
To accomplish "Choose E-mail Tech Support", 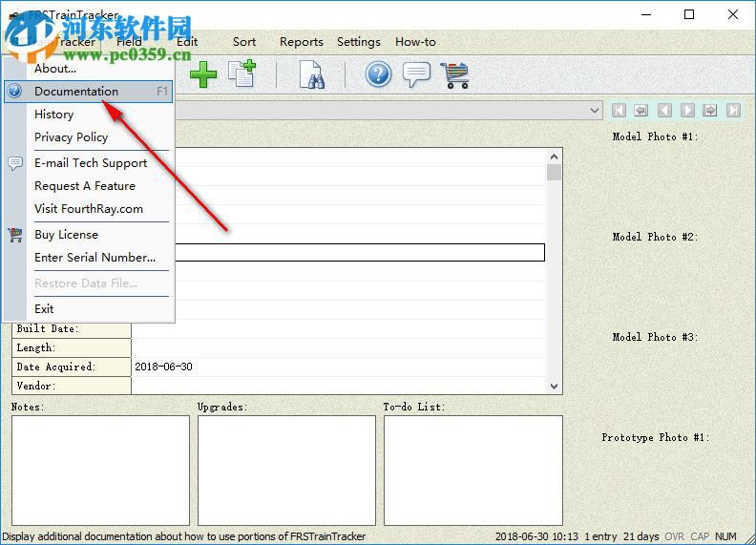I will point(91,163).
